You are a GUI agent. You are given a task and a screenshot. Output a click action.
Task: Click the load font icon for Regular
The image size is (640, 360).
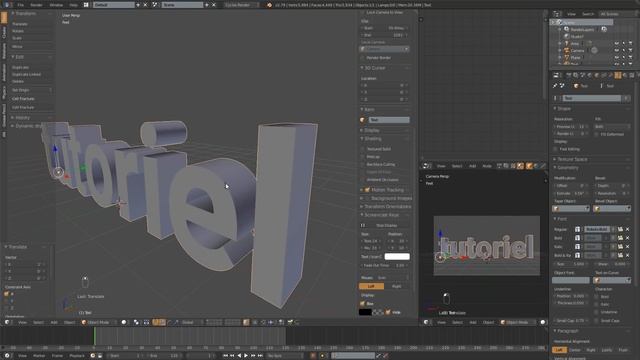pos(620,229)
